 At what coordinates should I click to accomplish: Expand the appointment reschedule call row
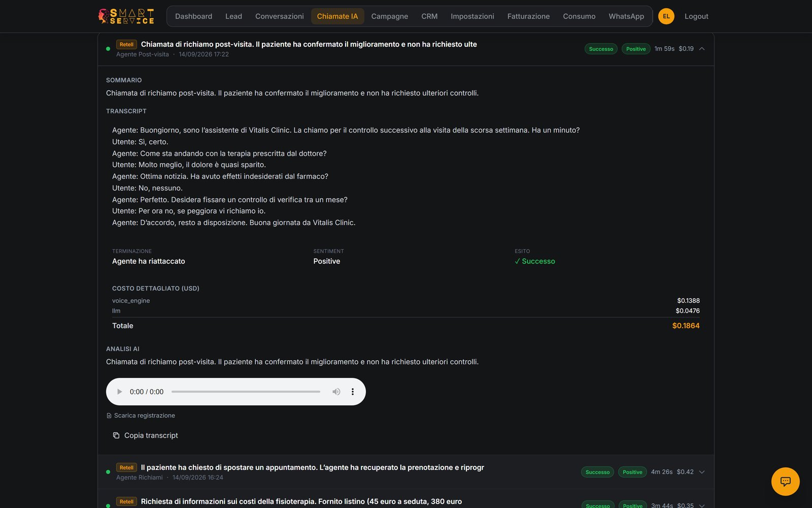[x=702, y=472]
